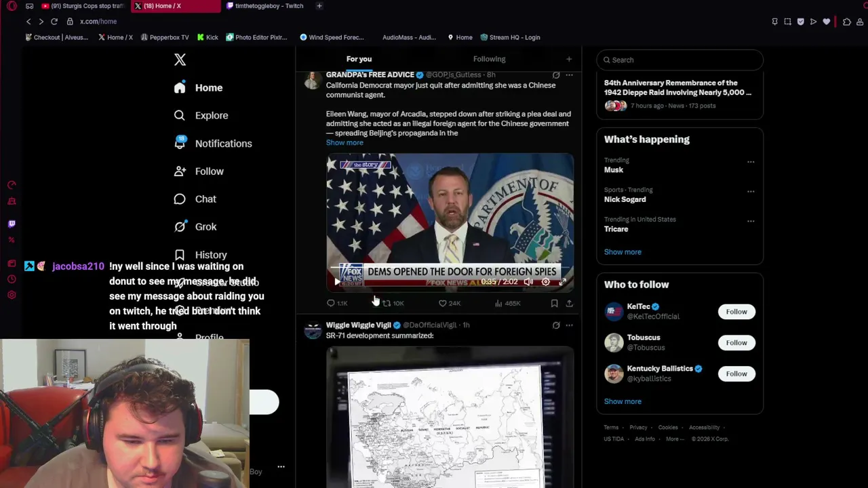Open the Pepperbox TV bookmark
868x488 pixels.
click(x=164, y=37)
